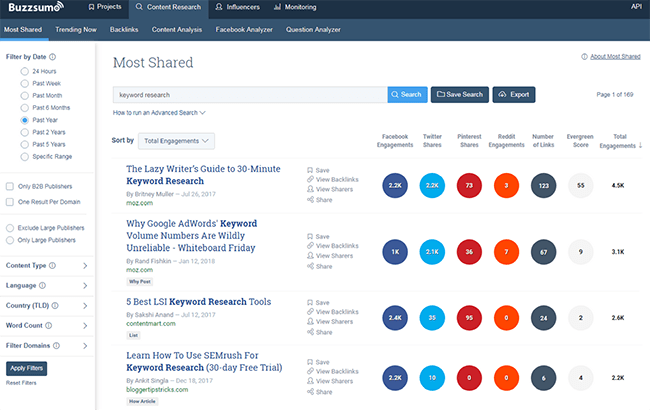The image size is (650, 410).
Task: Open the Monitoring section
Action: [x=295, y=7]
